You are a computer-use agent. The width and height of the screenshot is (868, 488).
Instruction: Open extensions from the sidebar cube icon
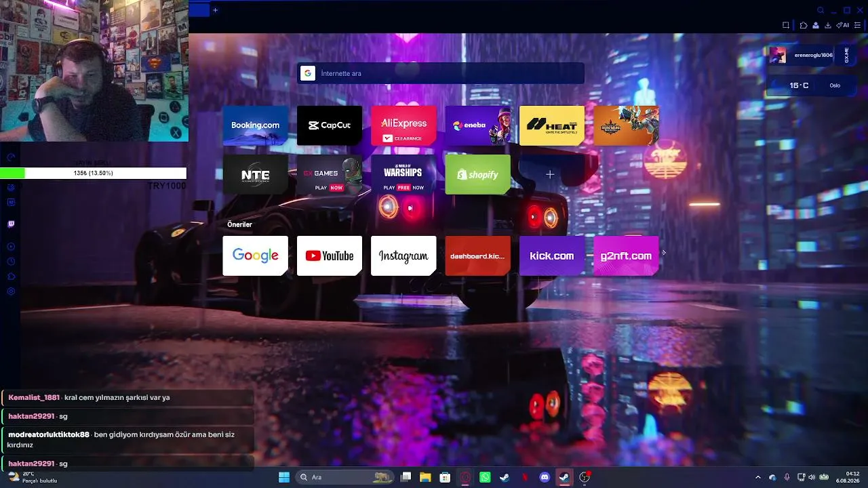(11, 277)
